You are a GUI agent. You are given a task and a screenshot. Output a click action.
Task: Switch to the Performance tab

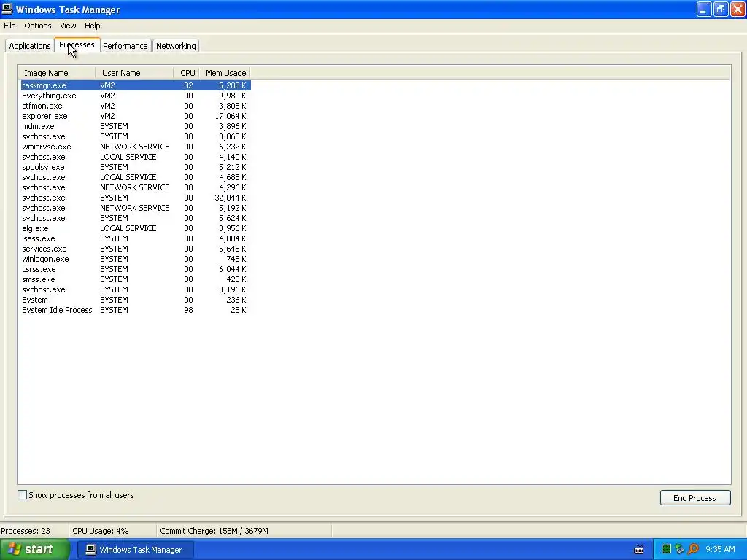pos(125,46)
